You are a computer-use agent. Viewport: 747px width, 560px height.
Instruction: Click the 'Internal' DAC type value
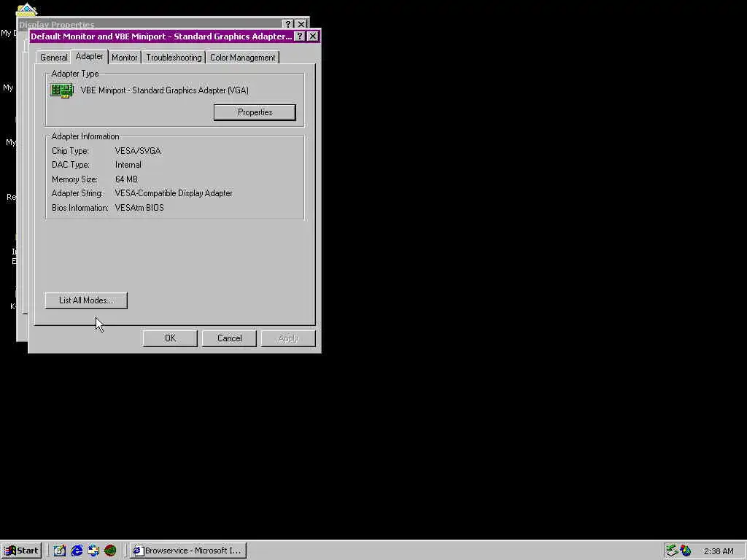pyautogui.click(x=128, y=165)
